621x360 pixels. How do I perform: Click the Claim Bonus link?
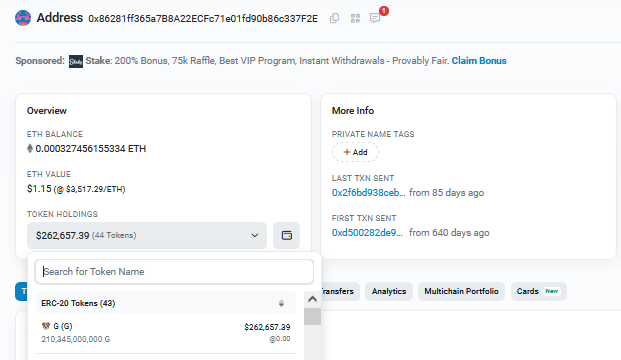[479, 61]
